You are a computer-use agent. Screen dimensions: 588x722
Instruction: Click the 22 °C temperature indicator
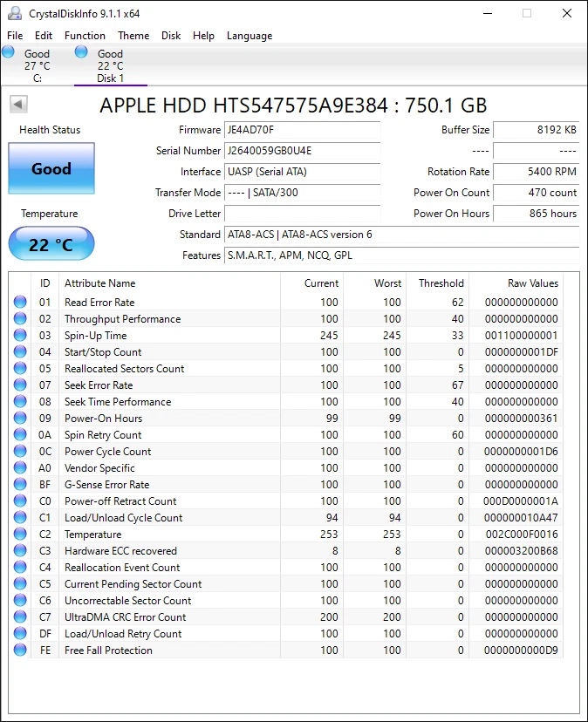pos(51,244)
